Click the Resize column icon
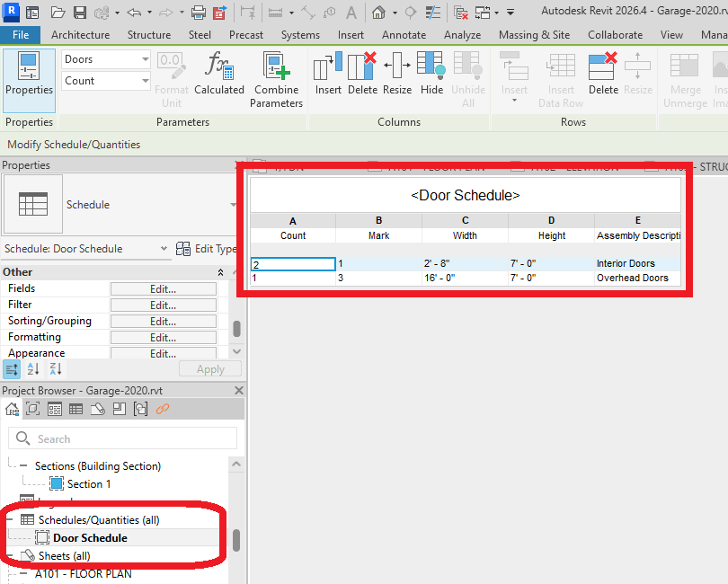 397,67
